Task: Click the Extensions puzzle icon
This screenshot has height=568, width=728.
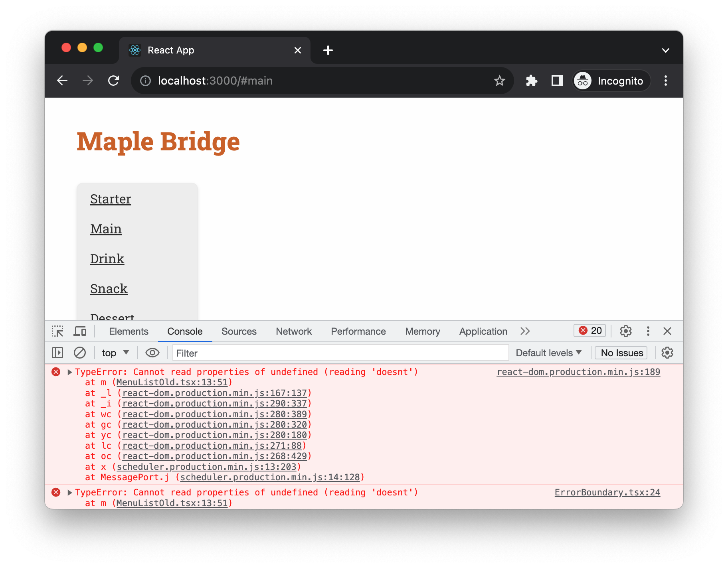Action: pyautogui.click(x=531, y=81)
